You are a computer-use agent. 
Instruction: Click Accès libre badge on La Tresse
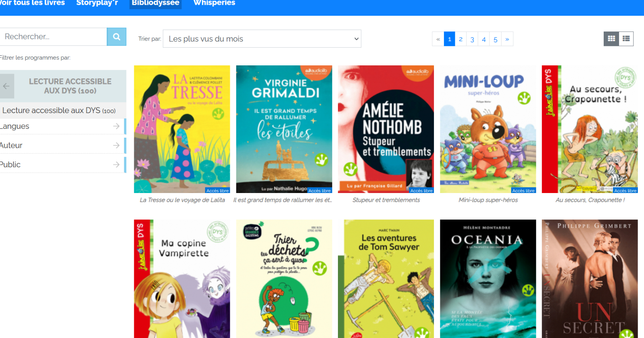click(x=217, y=191)
